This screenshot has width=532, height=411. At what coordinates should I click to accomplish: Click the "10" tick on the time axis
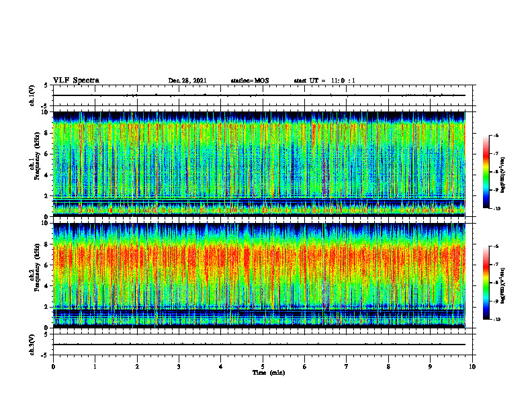click(x=472, y=367)
